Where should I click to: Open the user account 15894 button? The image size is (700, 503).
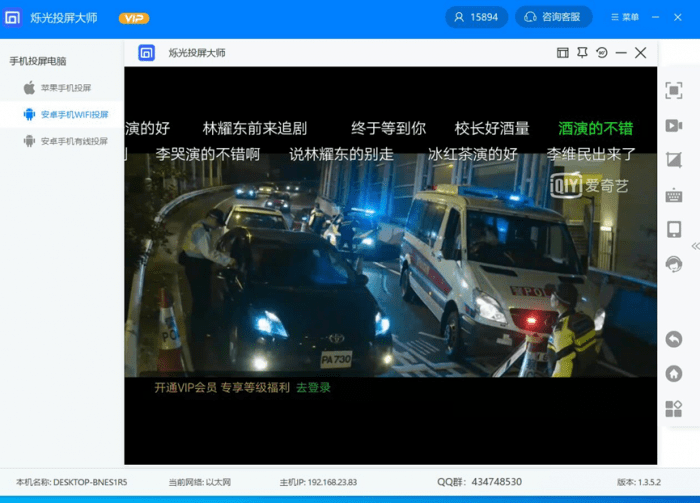(476, 17)
